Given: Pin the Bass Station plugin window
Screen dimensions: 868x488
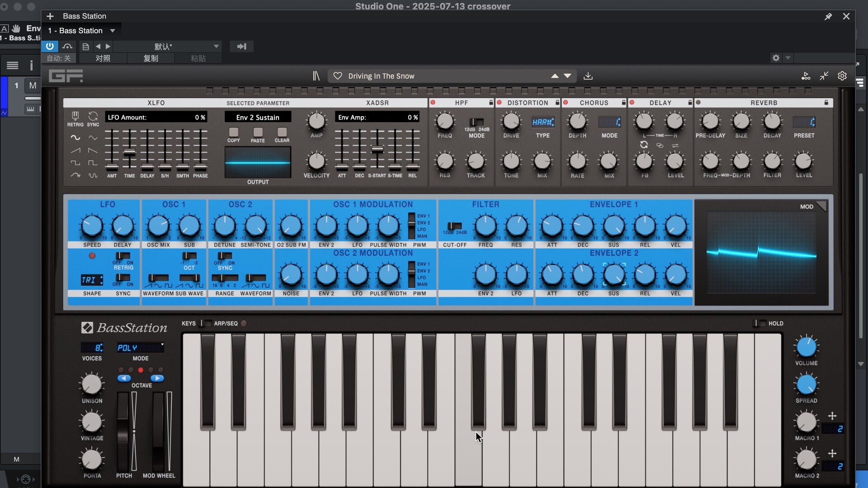Looking at the screenshot, I should [x=828, y=16].
